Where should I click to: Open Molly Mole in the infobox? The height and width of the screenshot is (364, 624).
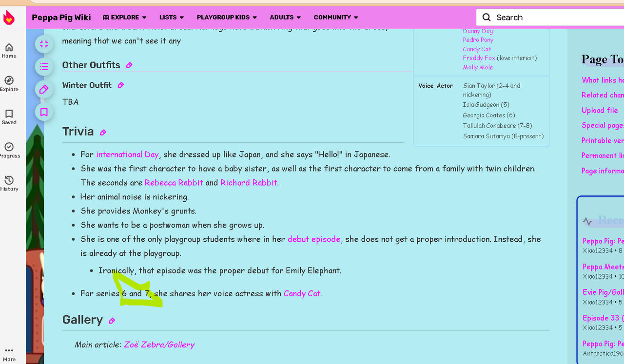click(x=478, y=67)
